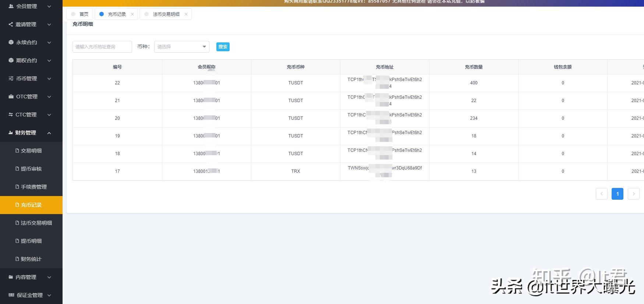Click the 充币地址 column header
Viewport: 644px width, 304px height.
[x=385, y=67]
